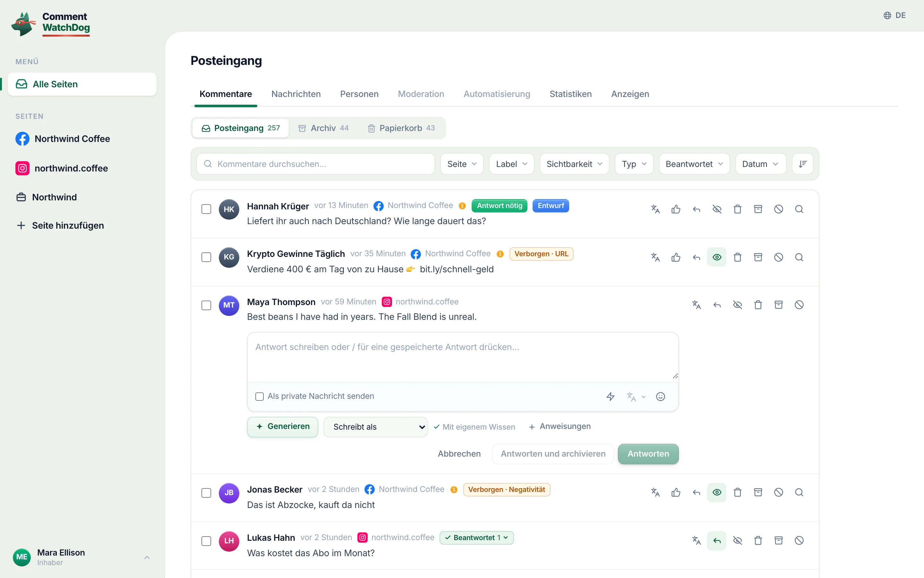Archive Maya Thompson's comment
This screenshot has width=924, height=578.
[779, 305]
